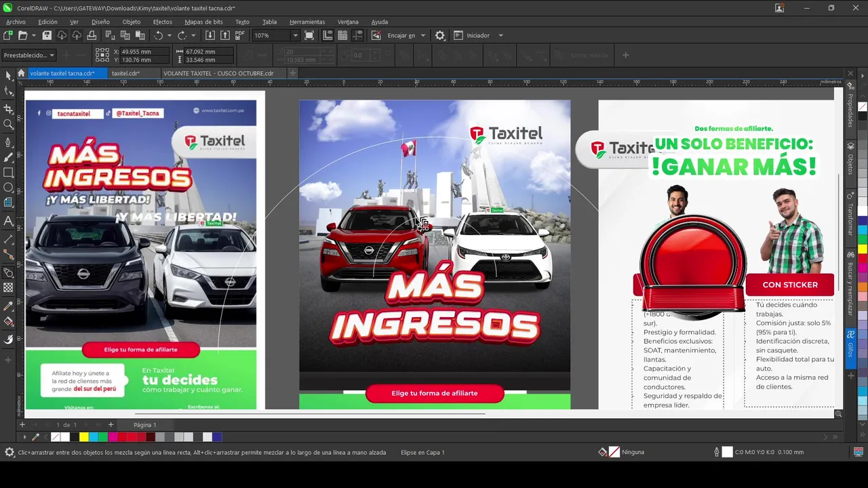This screenshot has width=868, height=488.
Task: Open the Options gear in toolbar
Action: pos(440,35)
